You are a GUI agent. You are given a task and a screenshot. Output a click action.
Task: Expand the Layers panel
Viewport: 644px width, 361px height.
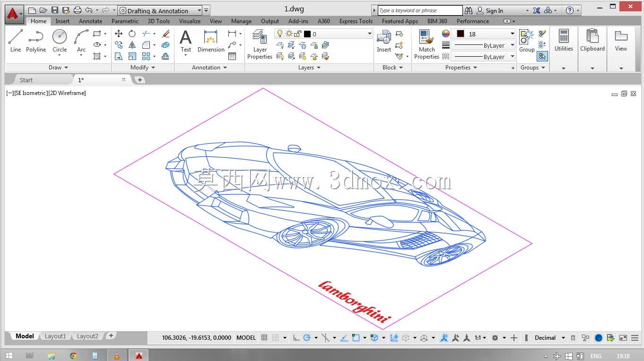[309, 68]
